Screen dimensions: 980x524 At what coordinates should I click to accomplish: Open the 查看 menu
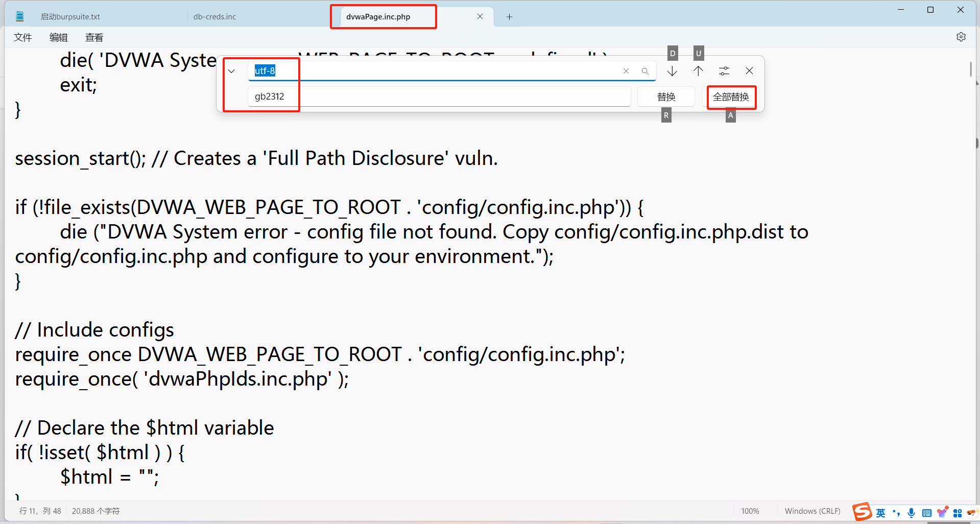tap(94, 37)
